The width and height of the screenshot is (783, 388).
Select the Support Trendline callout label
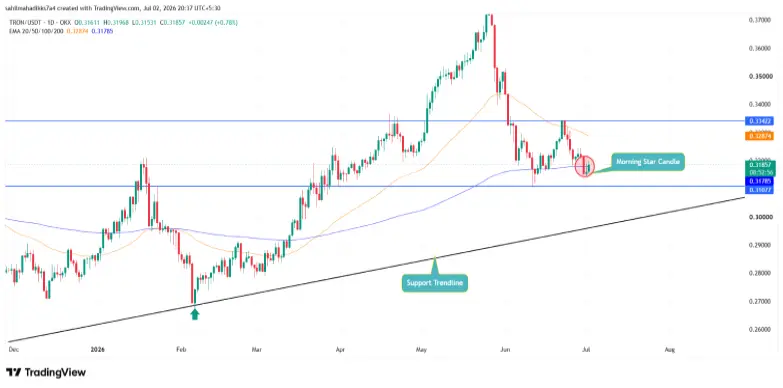tap(435, 283)
